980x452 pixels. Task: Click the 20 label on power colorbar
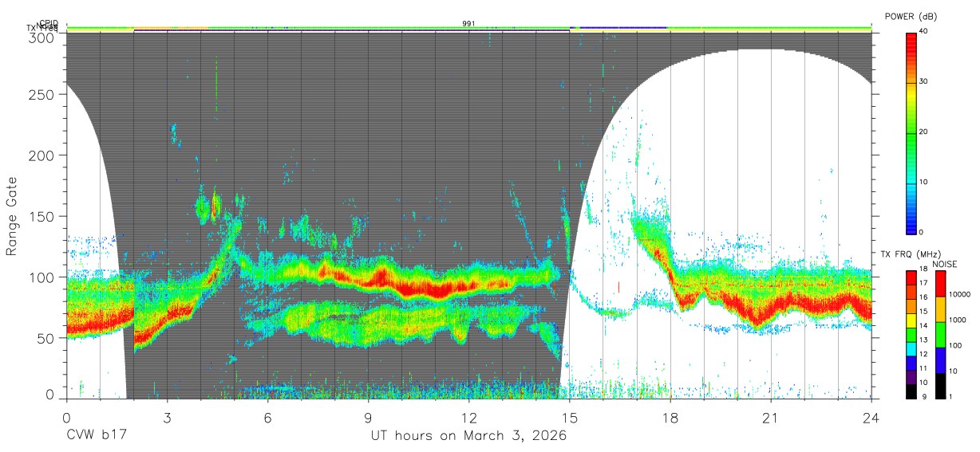[x=925, y=132]
